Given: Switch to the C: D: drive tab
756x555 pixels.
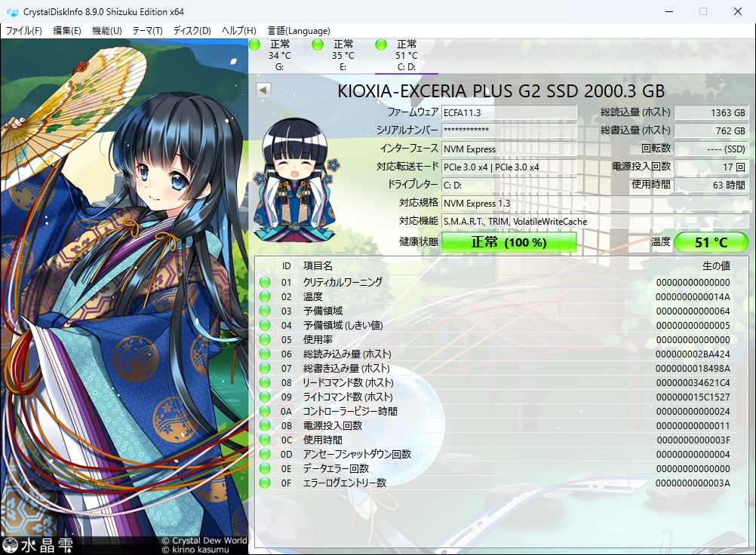Looking at the screenshot, I should coord(405,55).
